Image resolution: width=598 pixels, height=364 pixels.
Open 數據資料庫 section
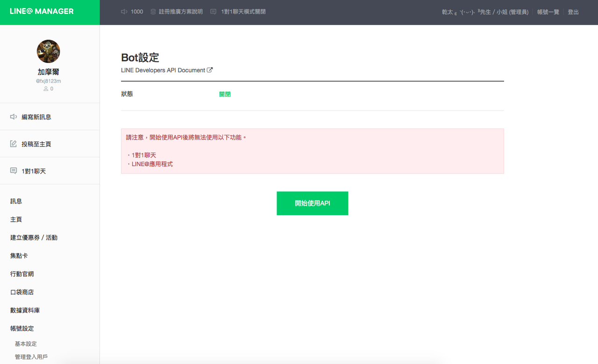coord(25,310)
